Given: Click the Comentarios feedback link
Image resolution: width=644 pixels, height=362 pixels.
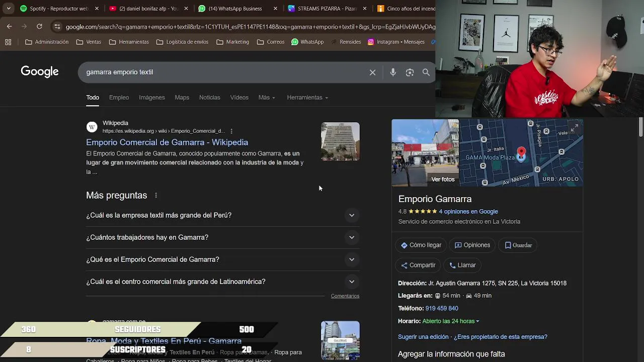Looking at the screenshot, I should point(345,296).
